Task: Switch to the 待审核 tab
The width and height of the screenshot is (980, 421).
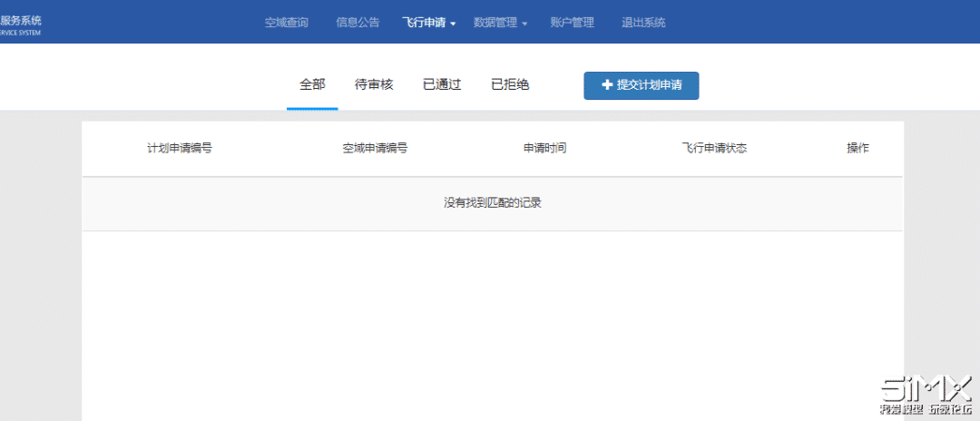Action: [x=375, y=85]
